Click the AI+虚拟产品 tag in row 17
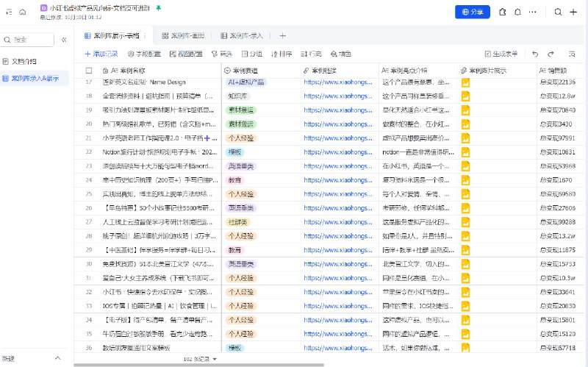This screenshot has width=588, height=367. click(246, 82)
